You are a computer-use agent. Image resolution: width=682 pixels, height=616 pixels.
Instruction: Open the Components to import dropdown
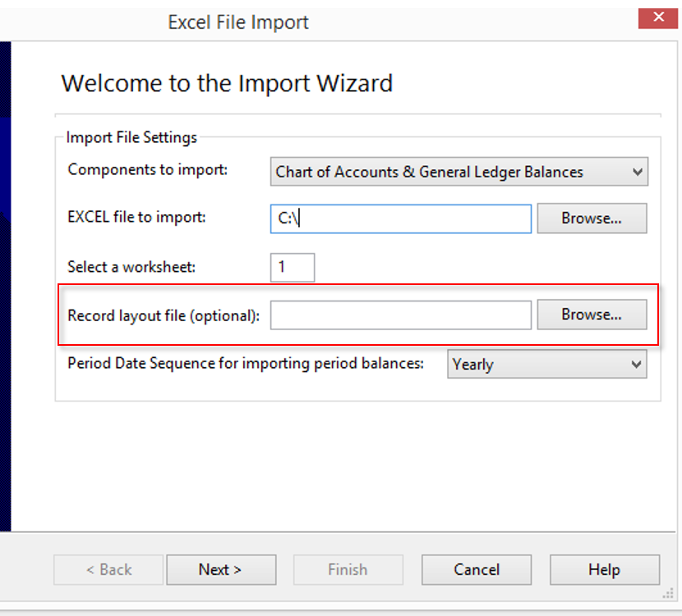(x=459, y=172)
